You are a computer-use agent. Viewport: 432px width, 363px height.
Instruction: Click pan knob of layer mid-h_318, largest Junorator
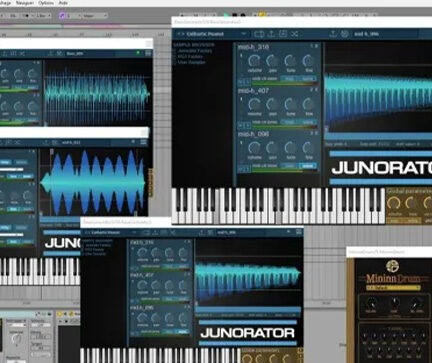click(273, 61)
